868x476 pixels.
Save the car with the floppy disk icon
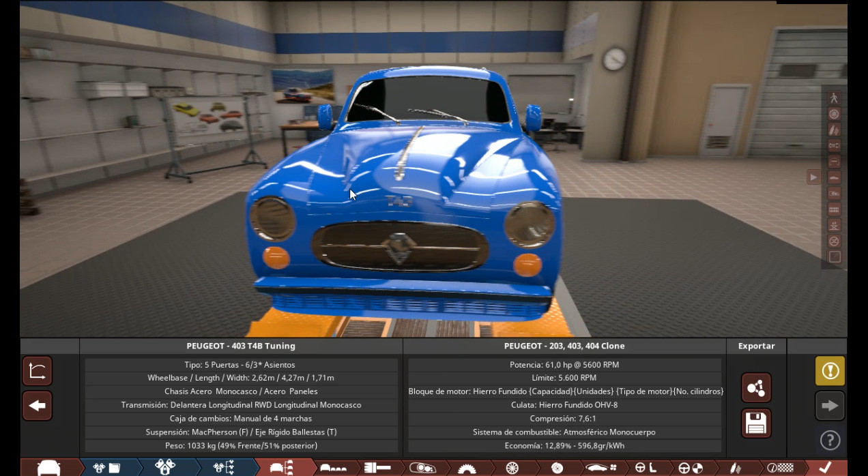[756, 423]
